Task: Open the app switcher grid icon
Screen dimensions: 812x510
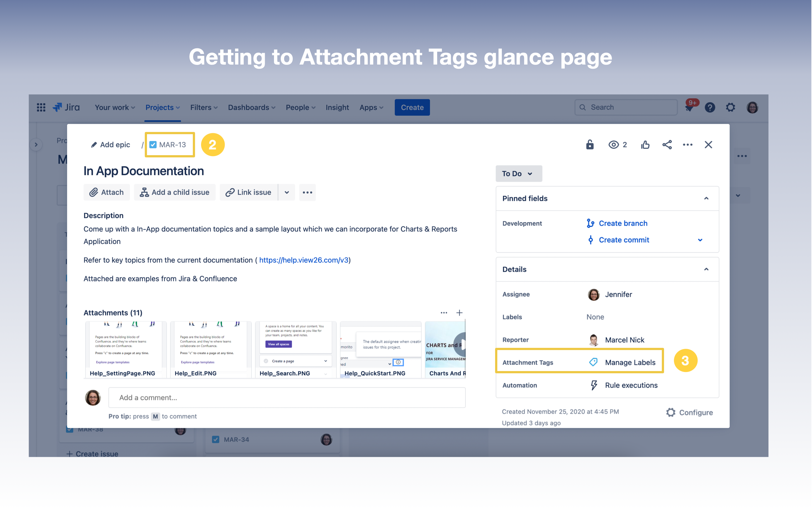Action: click(41, 107)
